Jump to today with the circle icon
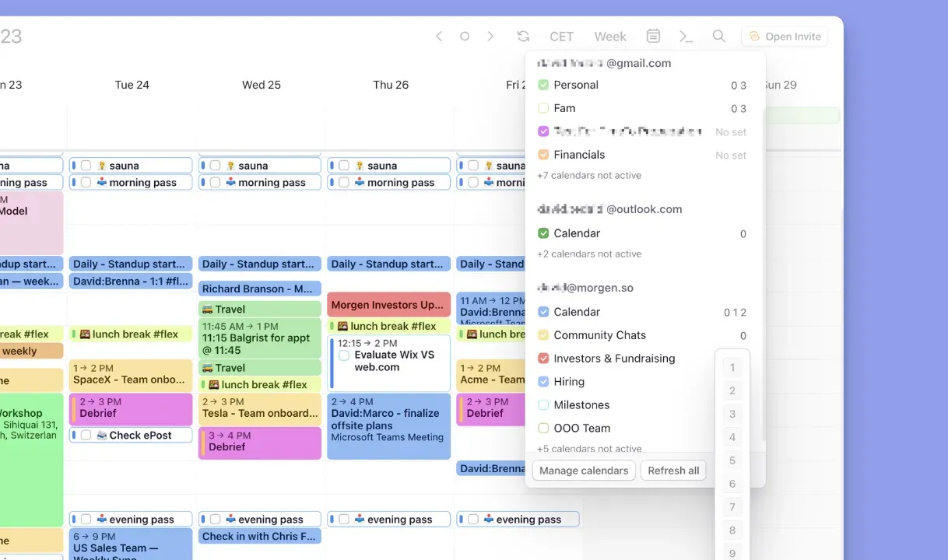The width and height of the screenshot is (948, 560). click(463, 36)
